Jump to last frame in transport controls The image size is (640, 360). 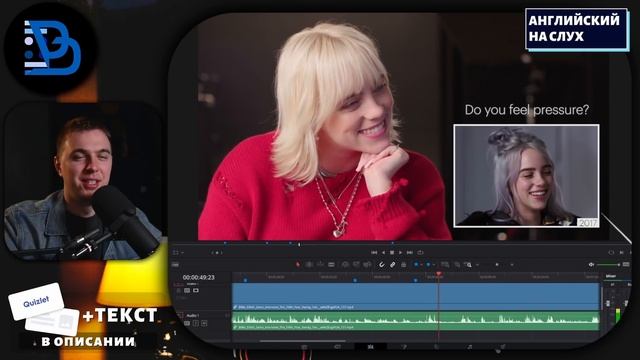tap(410, 253)
